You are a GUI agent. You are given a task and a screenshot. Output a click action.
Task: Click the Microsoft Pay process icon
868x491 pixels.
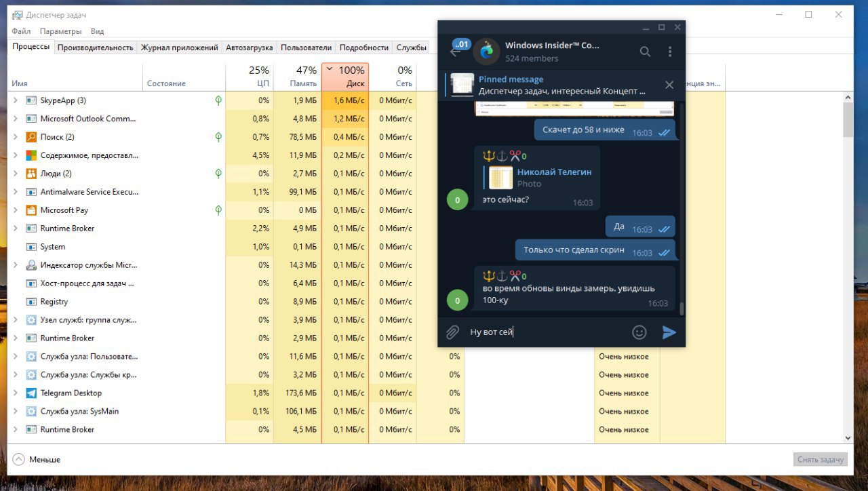coord(31,210)
